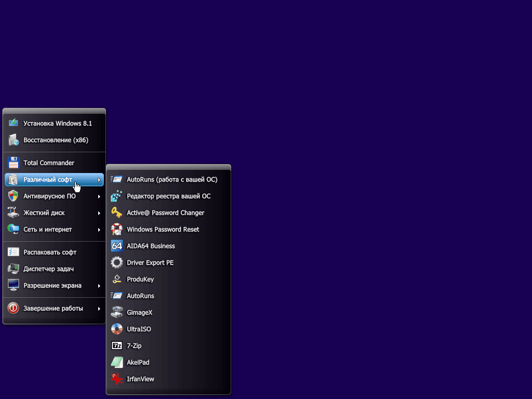532x399 pixels.
Task: Click the UltraISO disc icon
Action: (x=117, y=329)
